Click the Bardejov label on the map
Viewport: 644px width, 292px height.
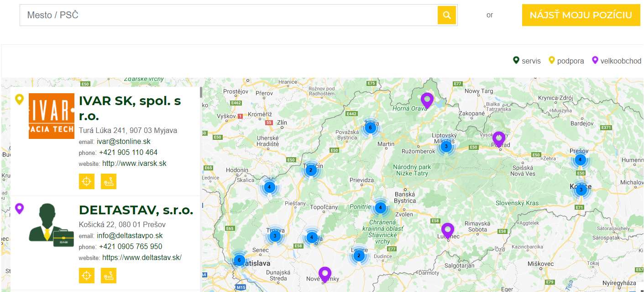(581, 123)
